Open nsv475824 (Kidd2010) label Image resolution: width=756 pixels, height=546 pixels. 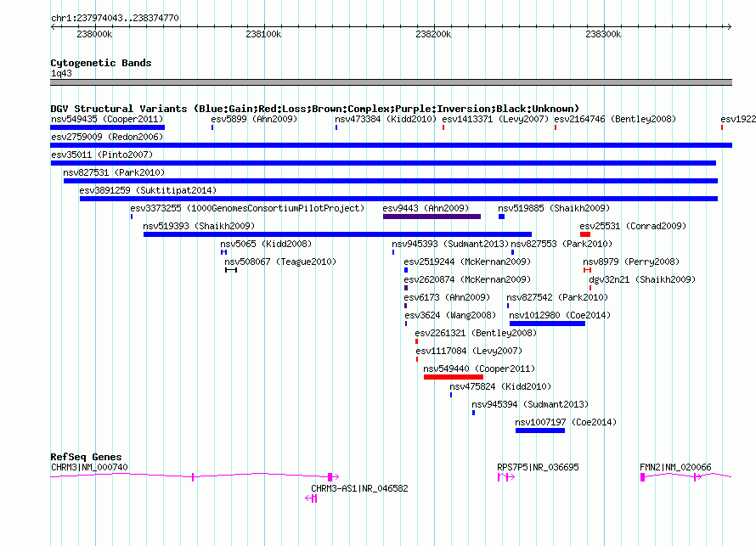pos(500,386)
